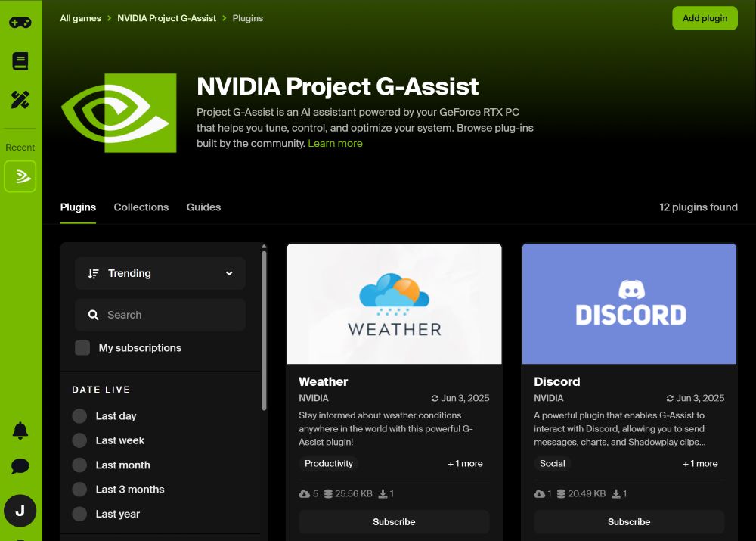
Task: Click Weather updated refresh icon
Action: click(435, 398)
